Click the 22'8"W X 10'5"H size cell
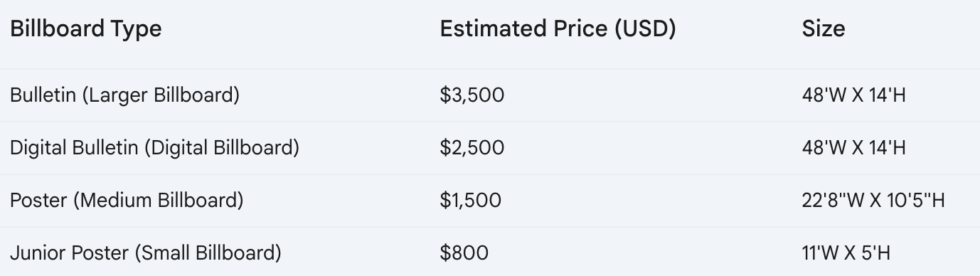Viewport: 980px width, 276px height. [873, 201]
